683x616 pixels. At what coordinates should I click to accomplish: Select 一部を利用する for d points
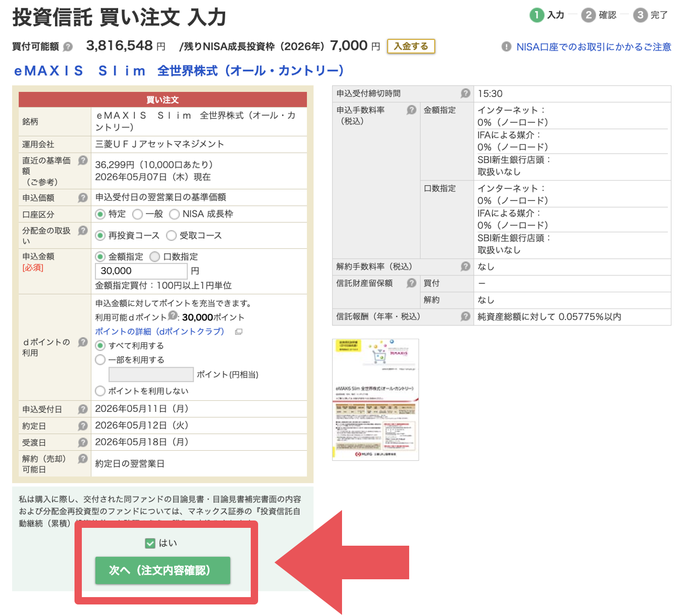100,360
